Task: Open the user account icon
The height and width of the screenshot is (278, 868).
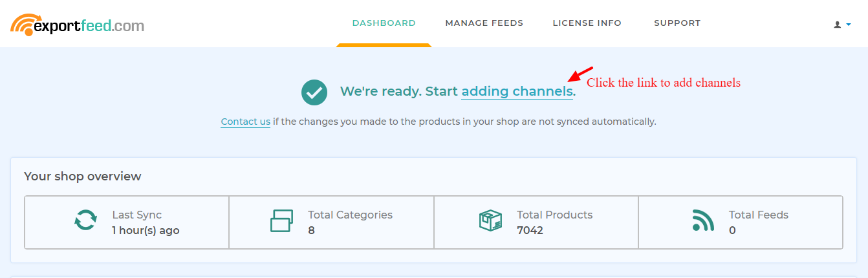Action: pyautogui.click(x=837, y=24)
